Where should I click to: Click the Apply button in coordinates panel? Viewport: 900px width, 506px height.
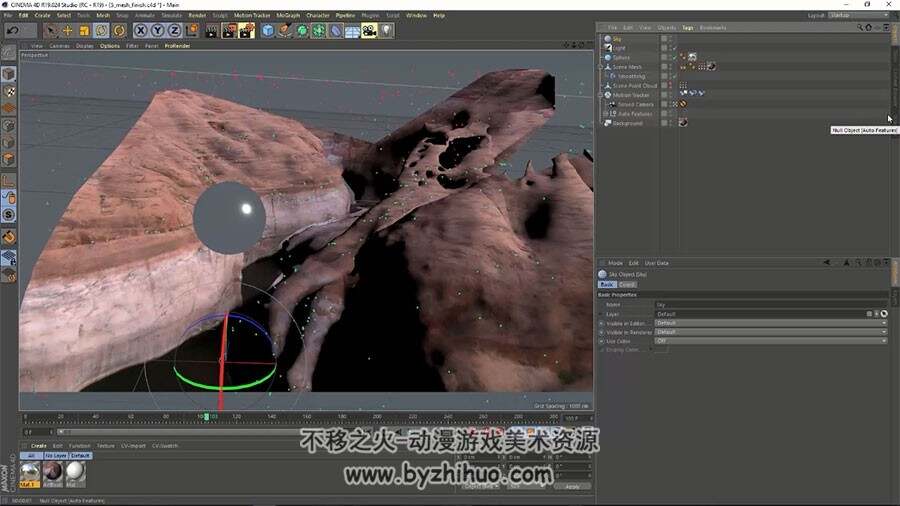[572, 486]
